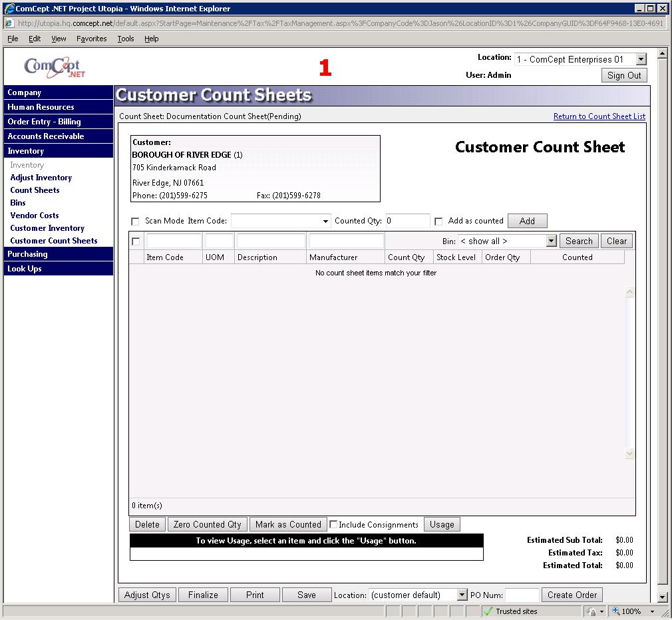Click the Internet Explorer title bar icon

coord(9,9)
